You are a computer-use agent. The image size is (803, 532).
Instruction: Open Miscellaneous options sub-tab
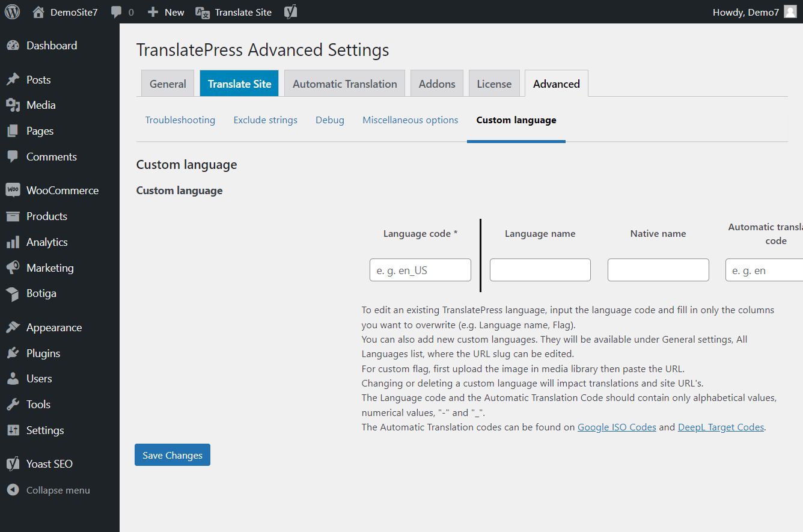(x=411, y=120)
